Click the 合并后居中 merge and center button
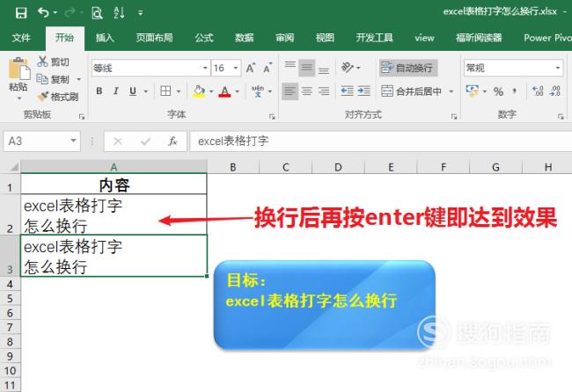Viewport: 572px width, 392px height. tap(412, 91)
